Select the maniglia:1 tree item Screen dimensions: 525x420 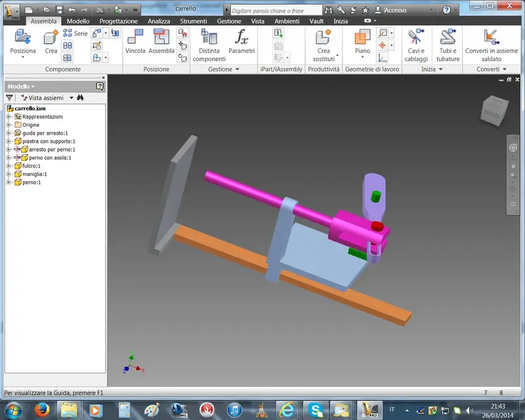(x=35, y=174)
